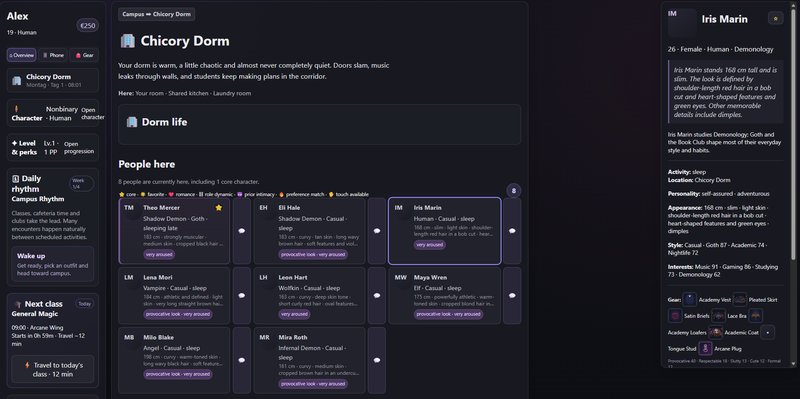Image resolution: width=800 pixels, height=399 pixels.
Task: Open chat bubble next to Iris Marin card
Action: pos(512,231)
